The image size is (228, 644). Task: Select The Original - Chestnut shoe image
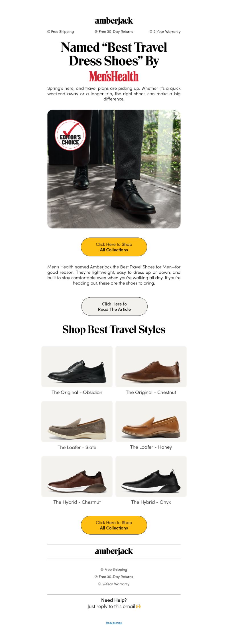(151, 367)
